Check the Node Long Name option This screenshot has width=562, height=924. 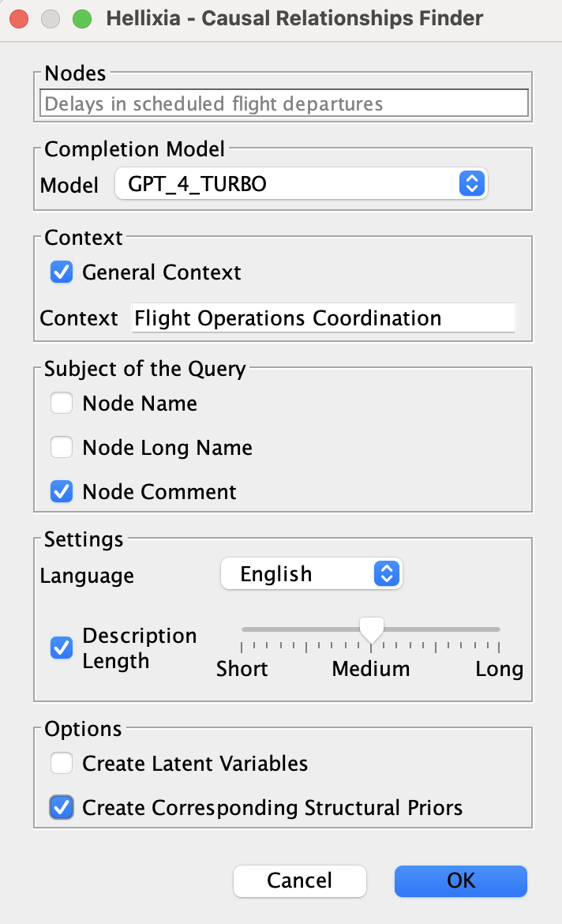[x=62, y=449]
